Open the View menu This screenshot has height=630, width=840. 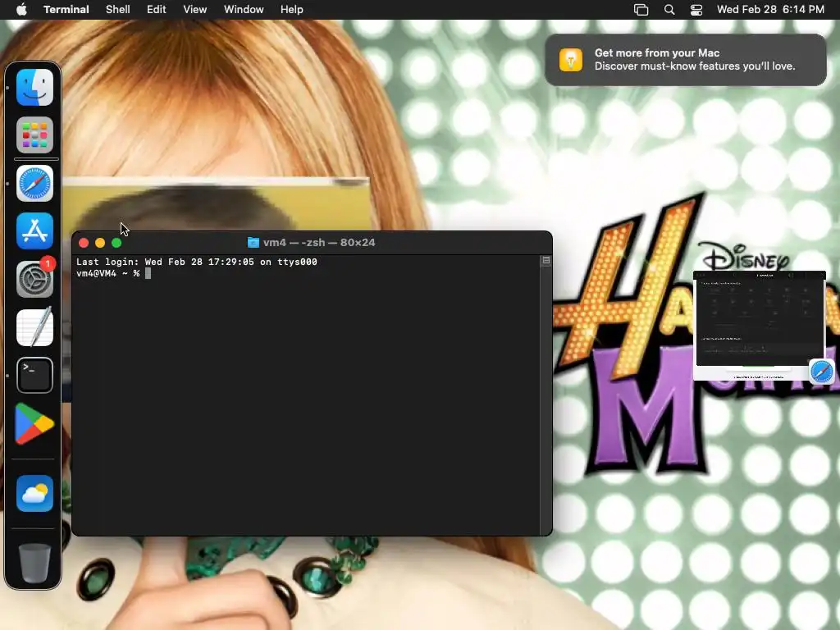coord(195,10)
